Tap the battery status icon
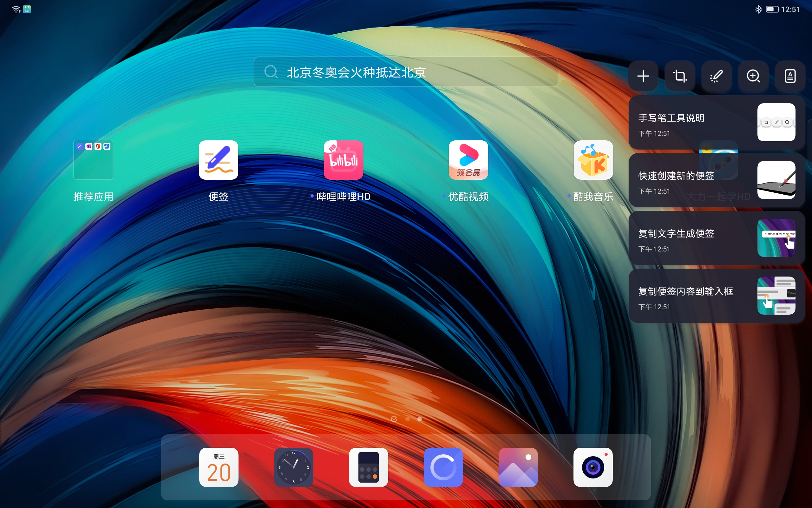This screenshot has width=812, height=508. (772, 10)
